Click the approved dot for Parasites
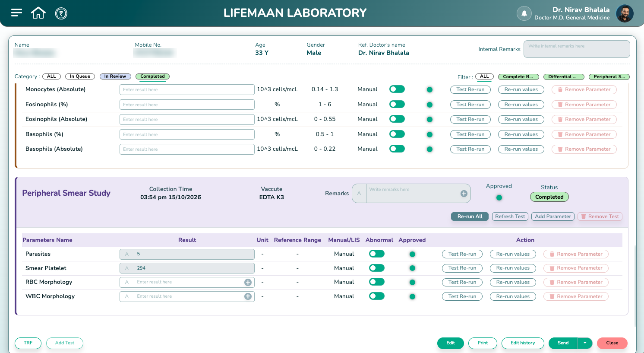644x353 pixels. 412,254
